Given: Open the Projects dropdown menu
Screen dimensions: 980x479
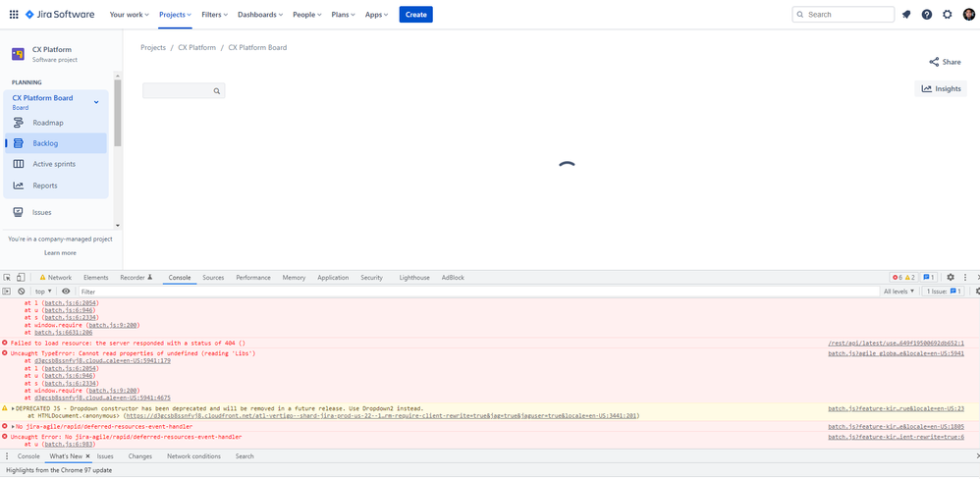Looking at the screenshot, I should (x=175, y=15).
